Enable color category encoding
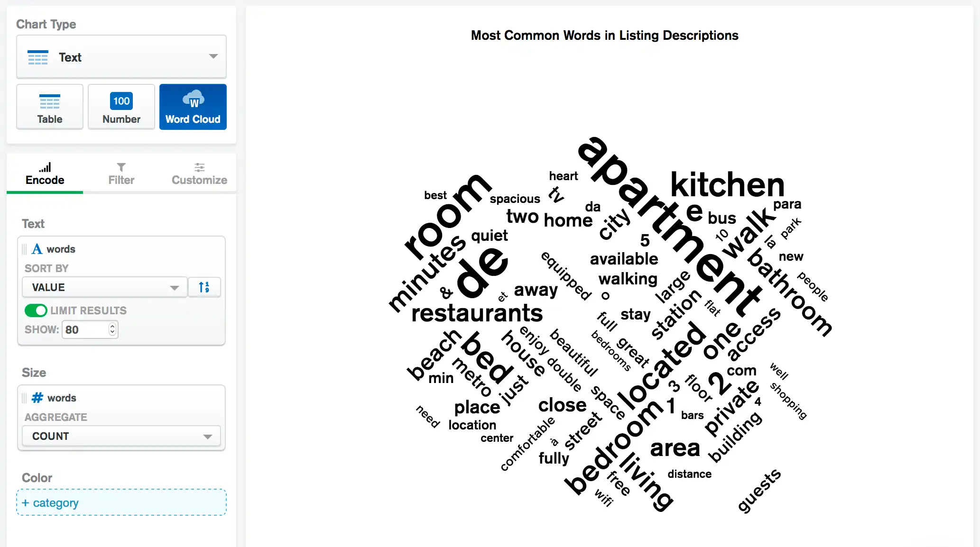This screenshot has width=980, height=547. coord(121,502)
